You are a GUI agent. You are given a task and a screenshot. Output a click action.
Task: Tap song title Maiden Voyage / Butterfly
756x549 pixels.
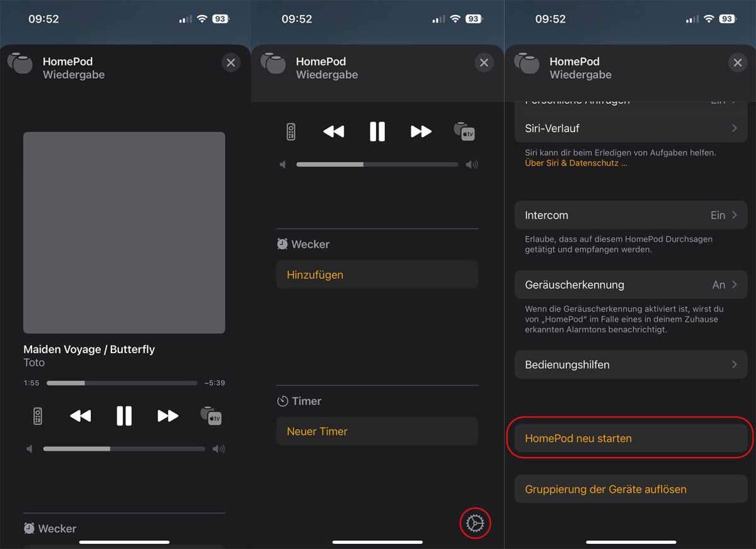pyautogui.click(x=89, y=349)
